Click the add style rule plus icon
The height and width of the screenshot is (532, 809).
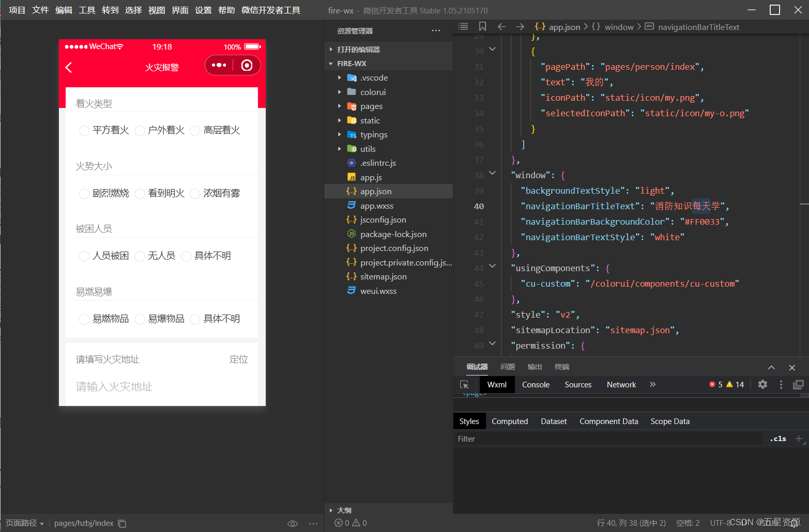click(x=799, y=439)
